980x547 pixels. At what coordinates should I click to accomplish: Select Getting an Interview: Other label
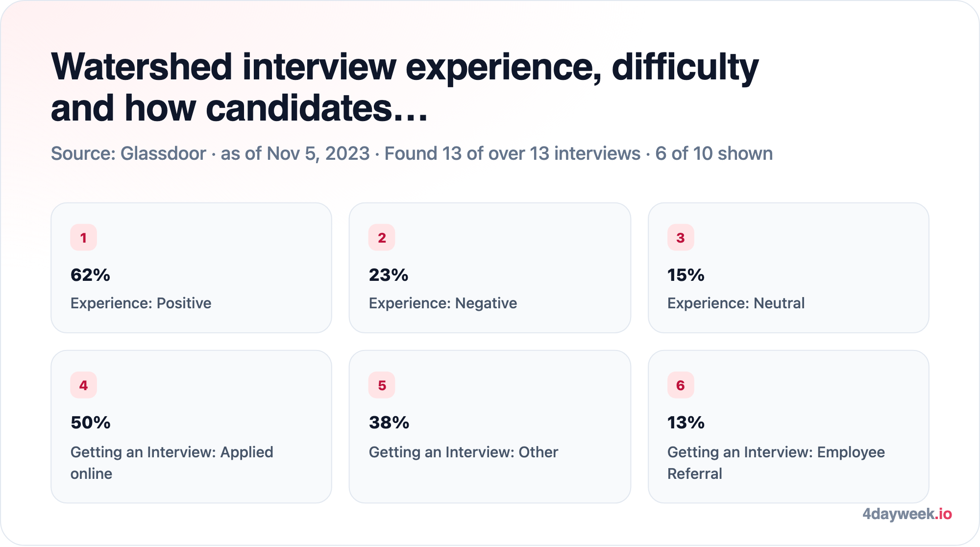coord(464,452)
